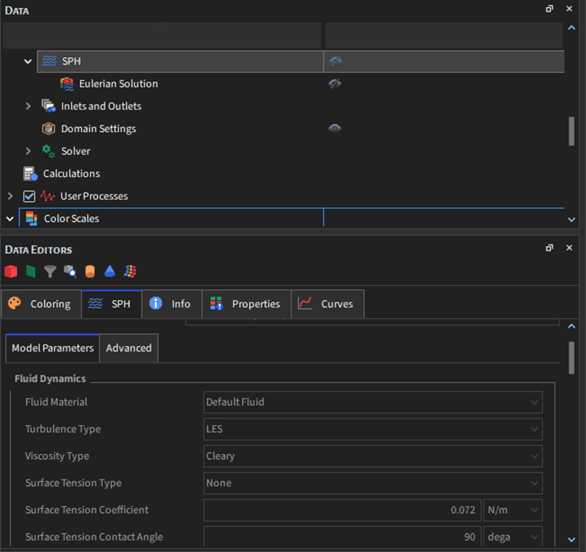The image size is (586, 552).
Task: Switch to the Curves tab
Action: [327, 304]
